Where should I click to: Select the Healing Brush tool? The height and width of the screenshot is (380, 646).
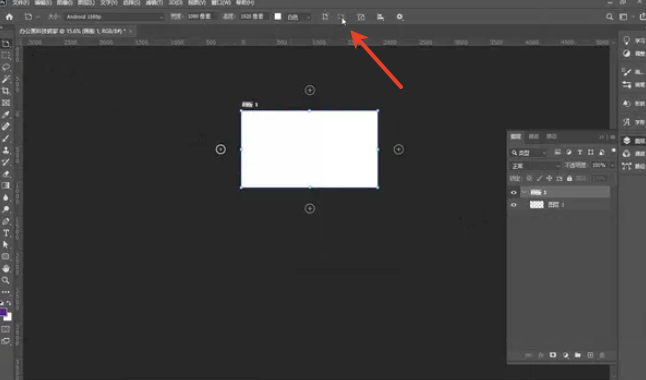(6, 127)
